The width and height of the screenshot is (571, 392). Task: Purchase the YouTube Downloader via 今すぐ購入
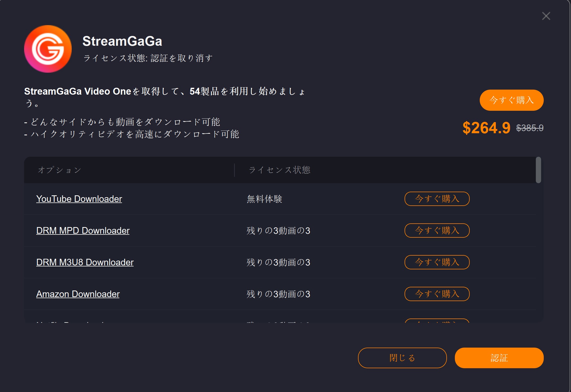pos(437,199)
